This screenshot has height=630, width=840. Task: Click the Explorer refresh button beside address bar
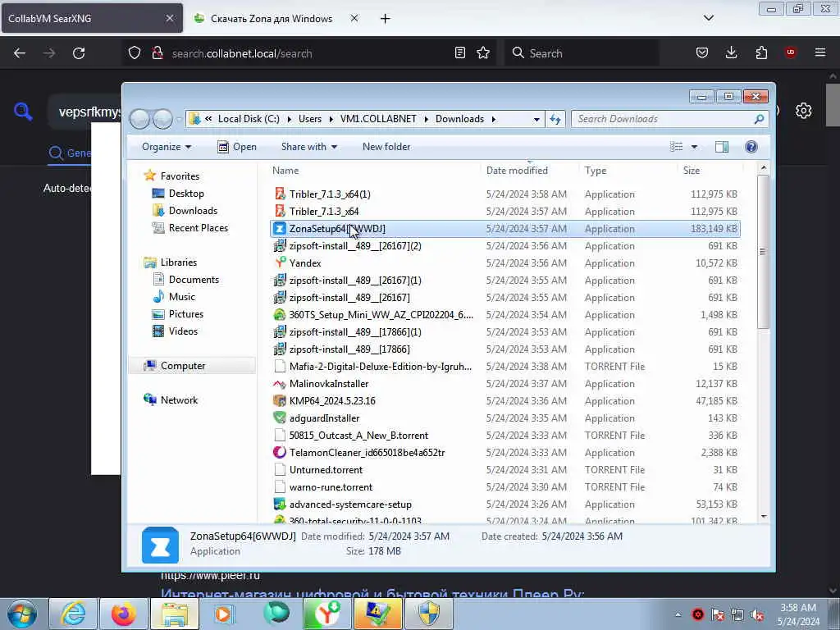pyautogui.click(x=555, y=119)
